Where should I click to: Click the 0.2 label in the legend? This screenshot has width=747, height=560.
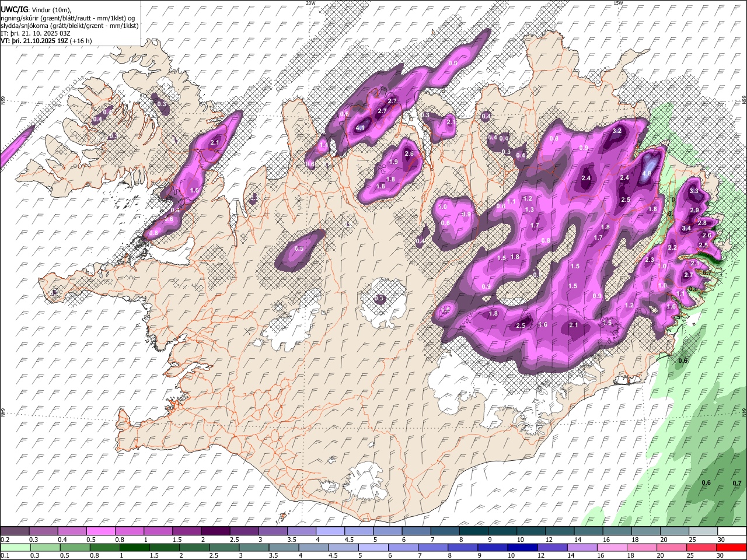pos(5,538)
